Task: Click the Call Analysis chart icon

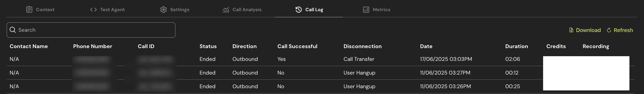Action: [x=226, y=9]
